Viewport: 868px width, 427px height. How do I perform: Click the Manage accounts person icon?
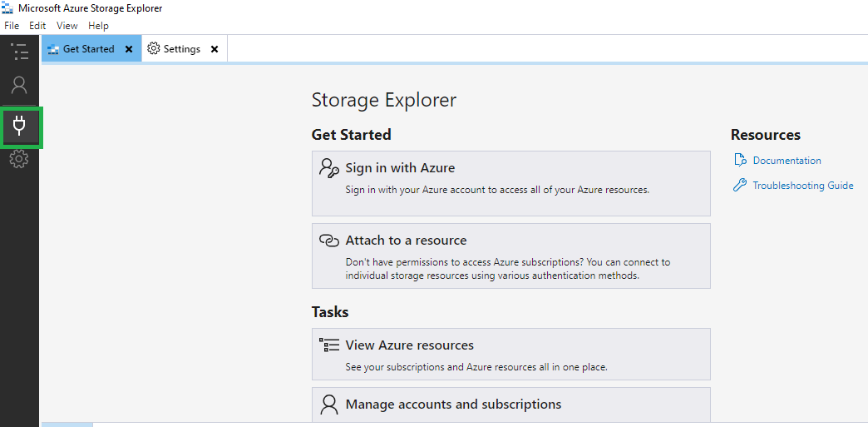click(328, 405)
